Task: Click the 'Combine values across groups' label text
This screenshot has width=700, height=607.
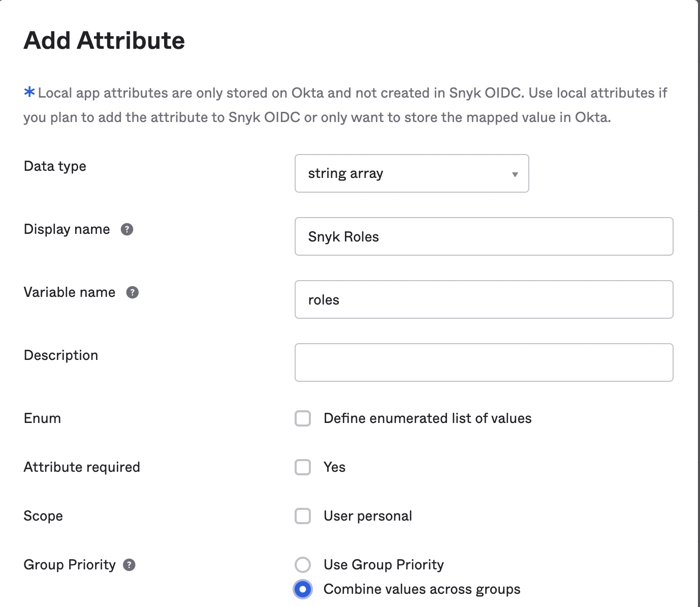Action: [x=422, y=589]
